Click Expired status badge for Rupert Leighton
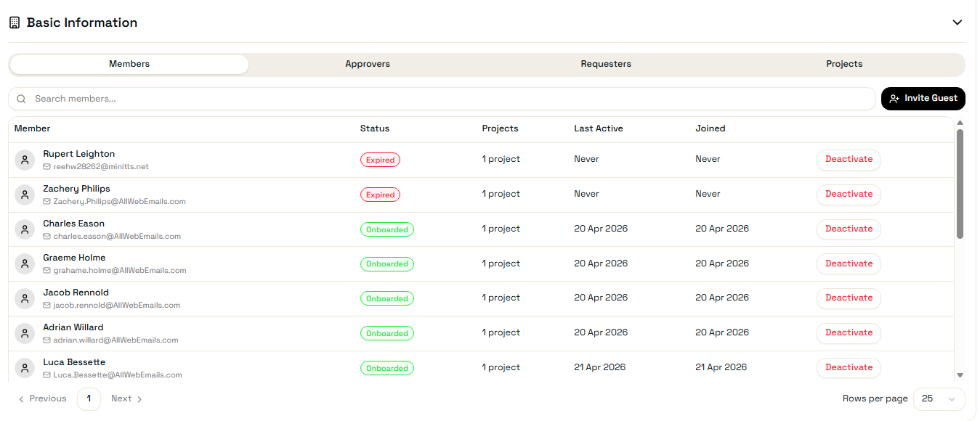This screenshot has width=980, height=421. pyautogui.click(x=380, y=160)
